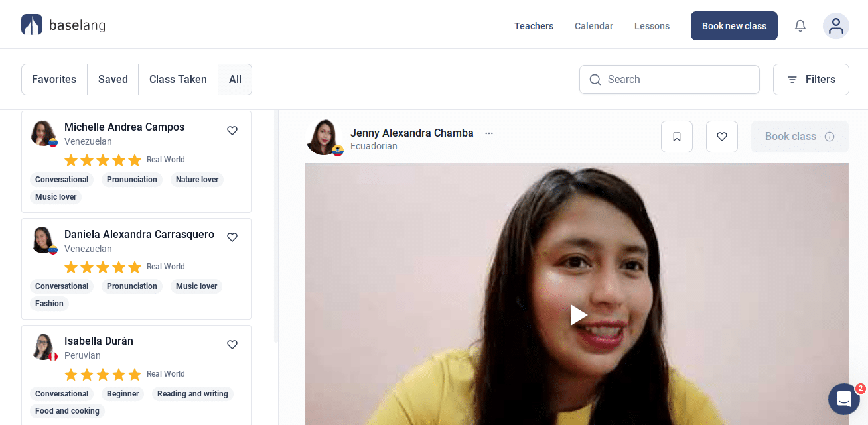Open the Filters panel

(811, 80)
